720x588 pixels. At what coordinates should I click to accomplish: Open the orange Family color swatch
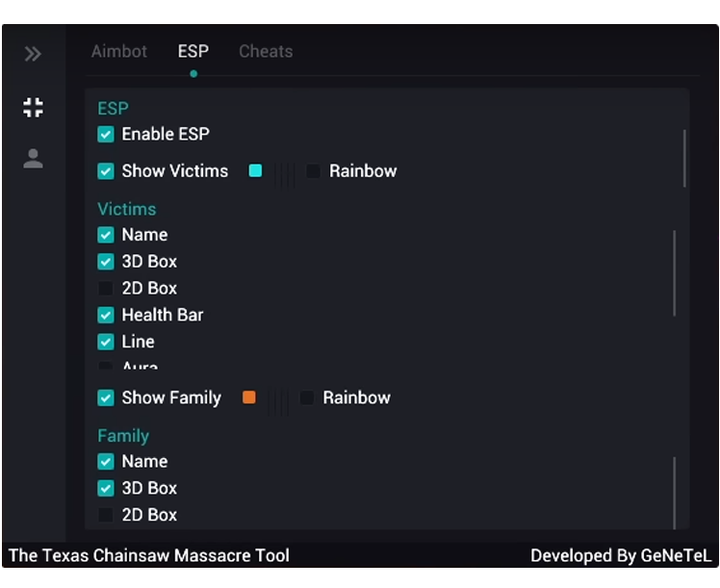pos(249,397)
